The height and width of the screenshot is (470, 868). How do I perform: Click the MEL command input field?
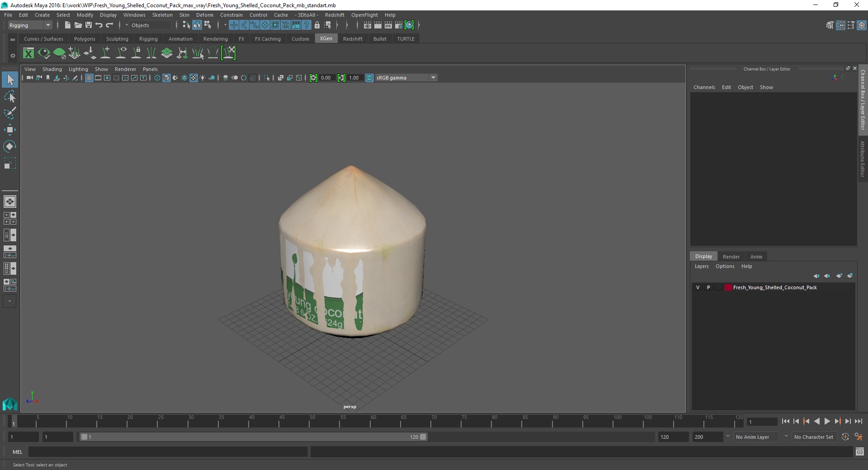(168, 452)
